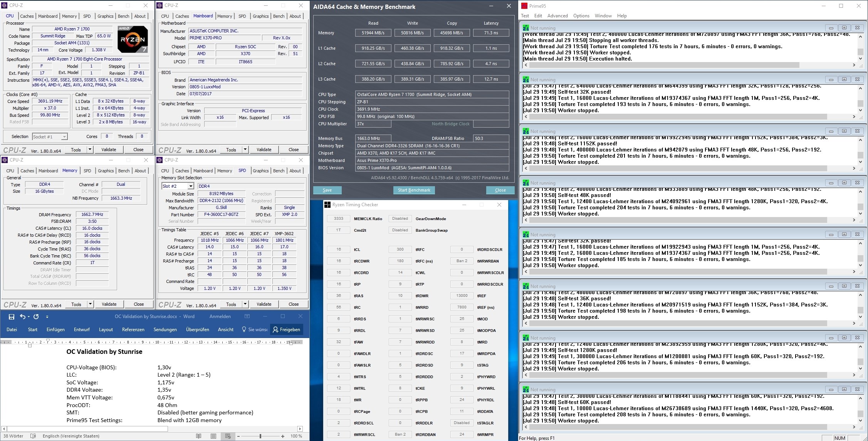The image size is (868, 441).
Task: Select the Web Layout view icon
Action: pos(228,436)
